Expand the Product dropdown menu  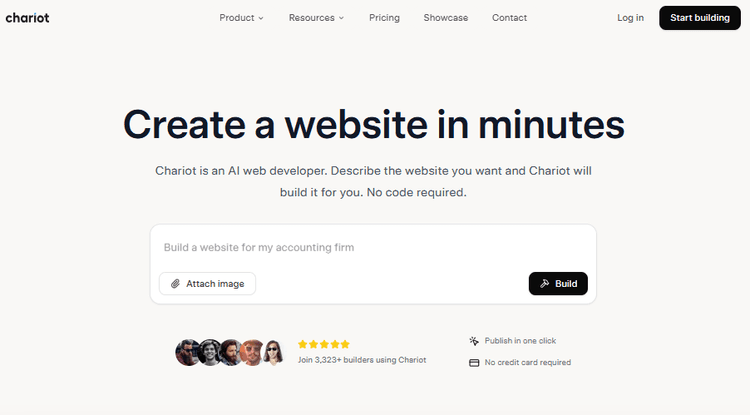click(241, 18)
